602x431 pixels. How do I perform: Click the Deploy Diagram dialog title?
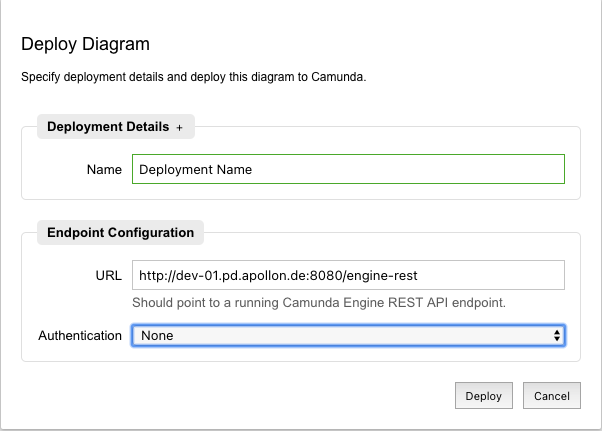point(85,44)
